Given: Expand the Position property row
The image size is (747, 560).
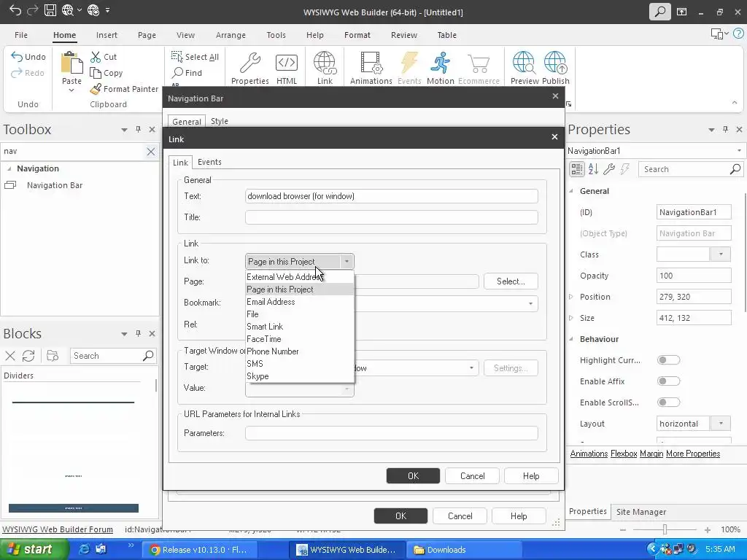Looking at the screenshot, I should coord(571,297).
